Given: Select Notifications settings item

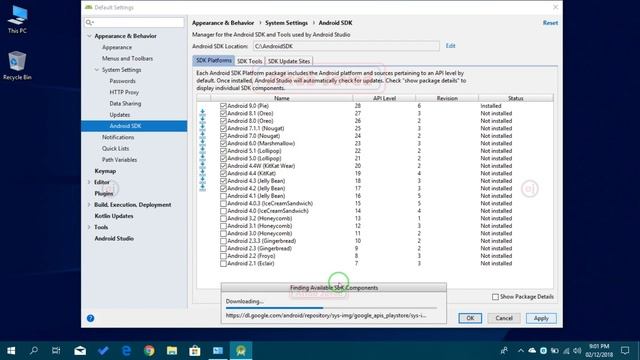Looking at the screenshot, I should point(118,137).
